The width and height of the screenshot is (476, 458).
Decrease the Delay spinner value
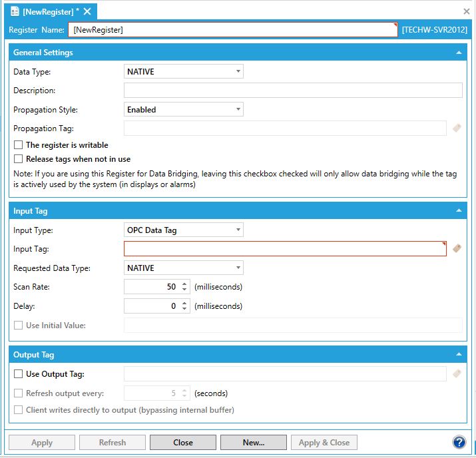(184, 310)
